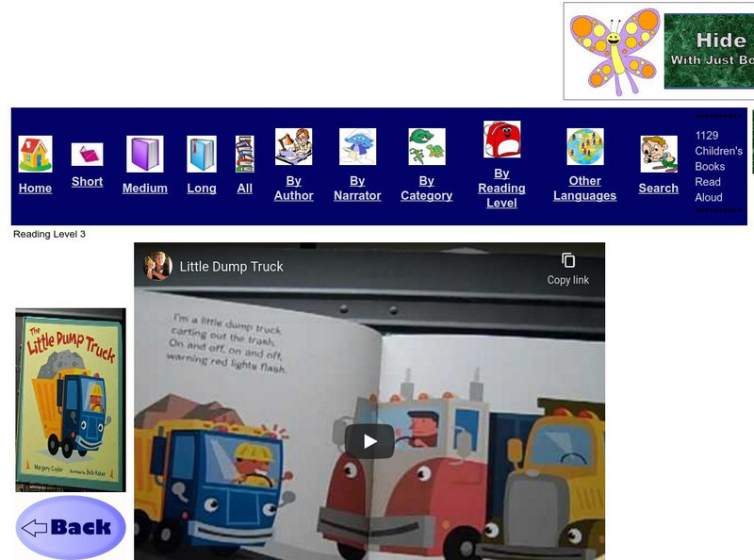Open books By Author using the reading icon
754x560 pixels.
pos(292,146)
